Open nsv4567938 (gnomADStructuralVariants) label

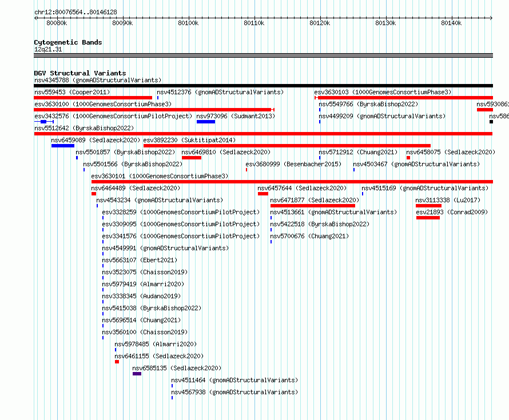[234, 392]
